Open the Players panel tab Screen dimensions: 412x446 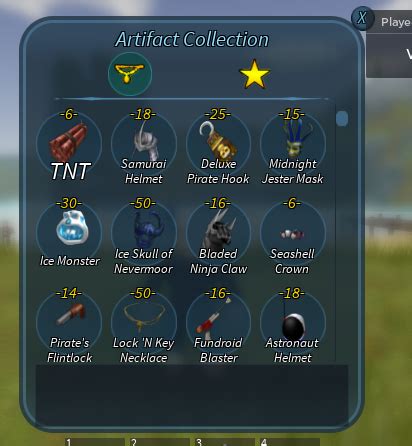(x=389, y=22)
